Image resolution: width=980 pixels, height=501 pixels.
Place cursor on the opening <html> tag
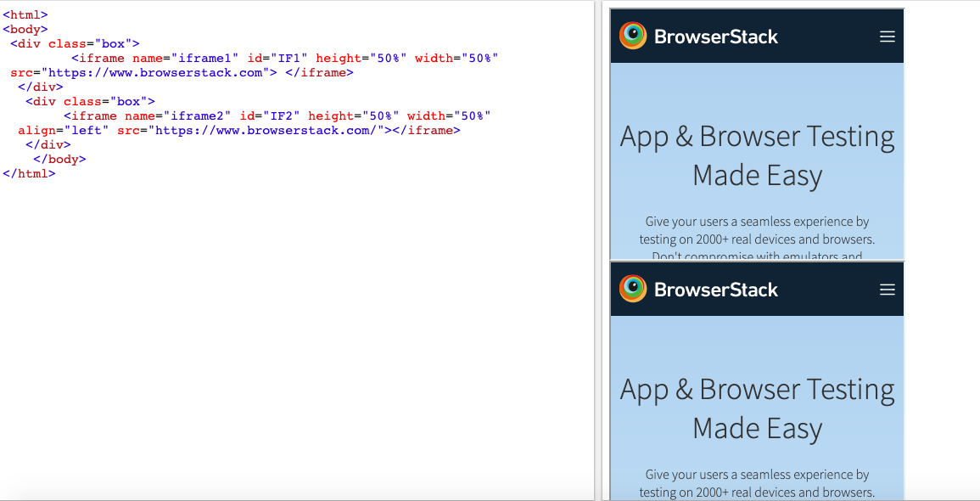25,15
